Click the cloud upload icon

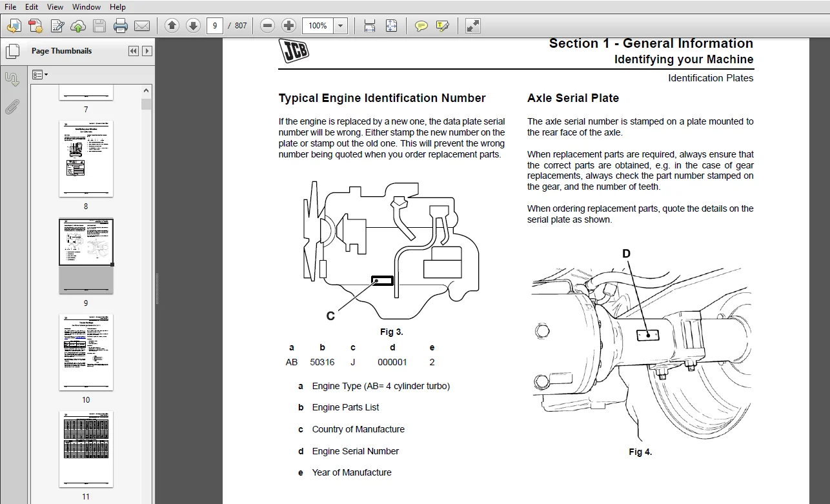click(x=78, y=26)
